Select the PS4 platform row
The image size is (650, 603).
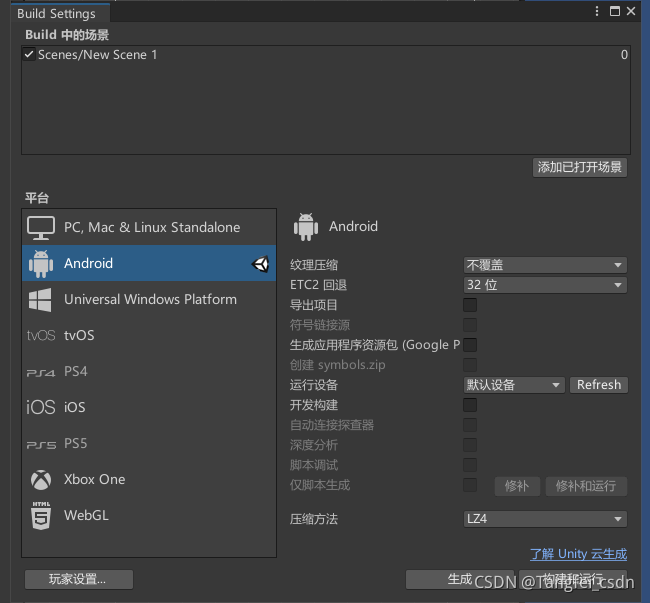point(149,371)
